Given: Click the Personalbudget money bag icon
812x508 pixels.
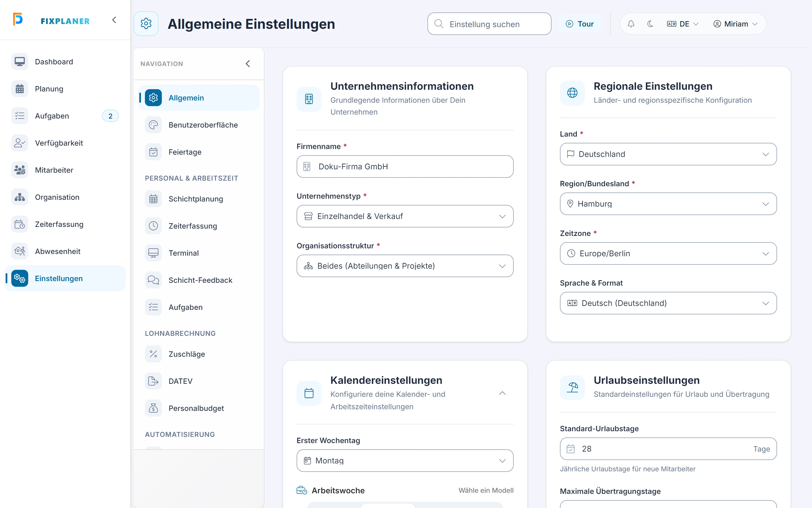Looking at the screenshot, I should (153, 408).
